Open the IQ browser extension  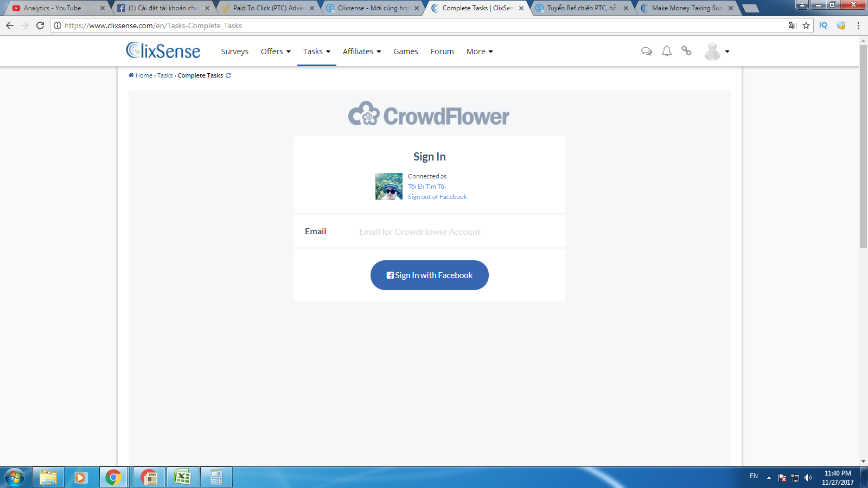[824, 25]
